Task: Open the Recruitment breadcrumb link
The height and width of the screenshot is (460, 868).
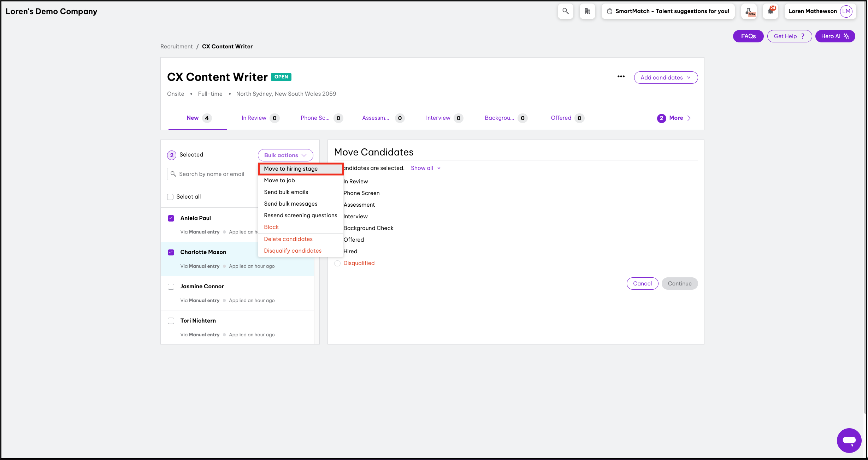Action: 176,47
